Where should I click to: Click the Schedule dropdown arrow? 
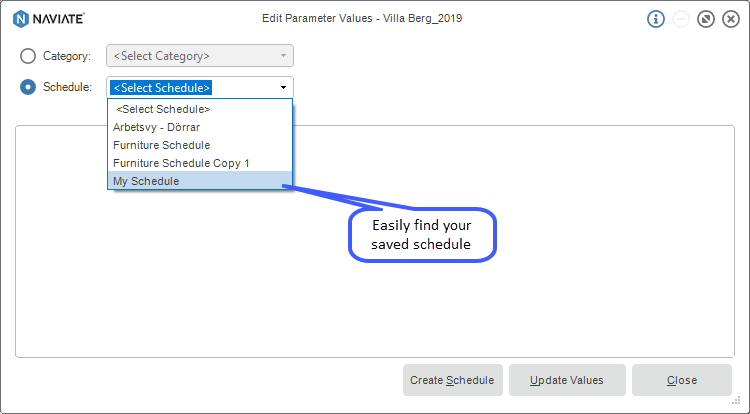pyautogui.click(x=283, y=88)
